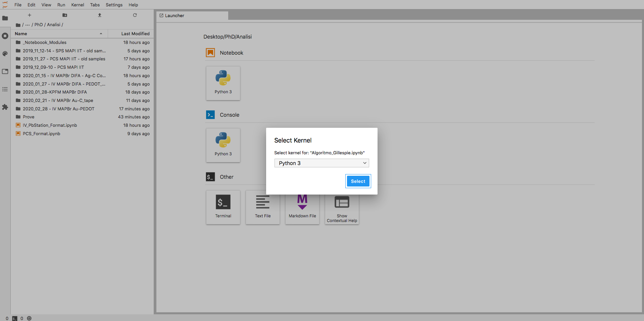The image size is (644, 321).
Task: Open a new Terminal from the Launcher
Action: click(223, 207)
